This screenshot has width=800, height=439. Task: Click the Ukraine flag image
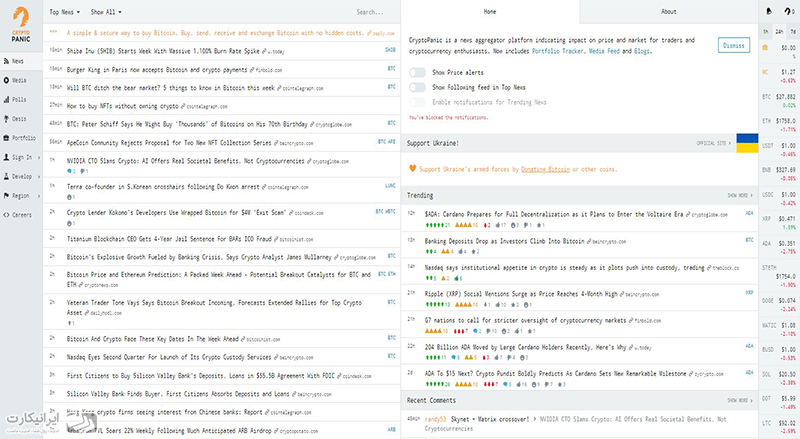point(747,143)
